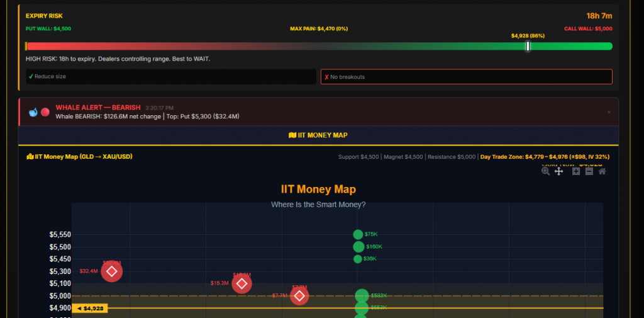Click the Day Trade Zone text
Image resolution: width=644 pixels, height=318 pixels.
pyautogui.click(x=544, y=157)
